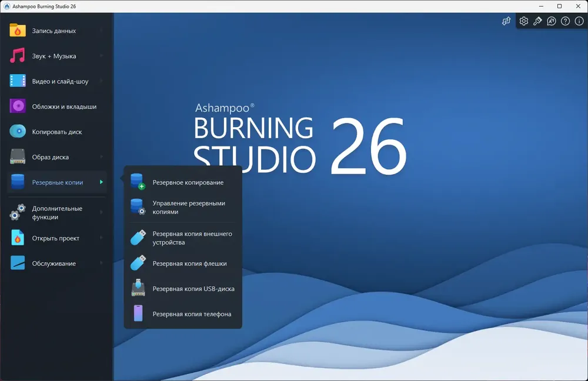Screen dimensions: 588x381
Task: Collapse the Резервные копии green arrow
Action: 101,182
